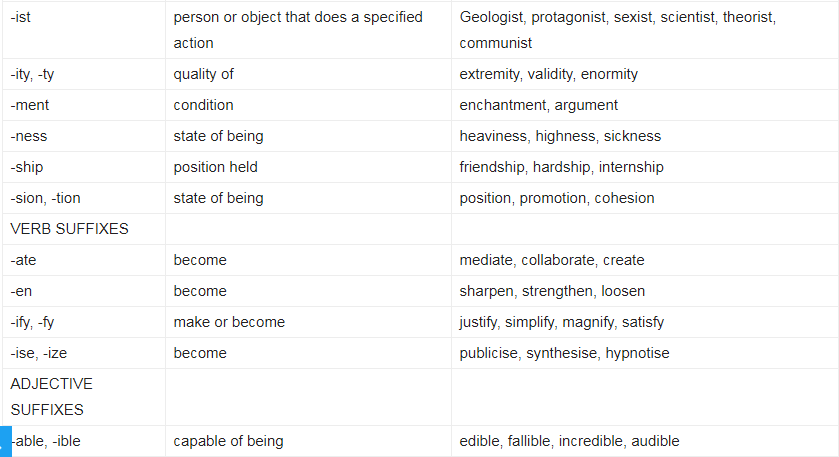Click the 'position held' meaning cell
Screen dimensions: 839x457
click(x=308, y=167)
